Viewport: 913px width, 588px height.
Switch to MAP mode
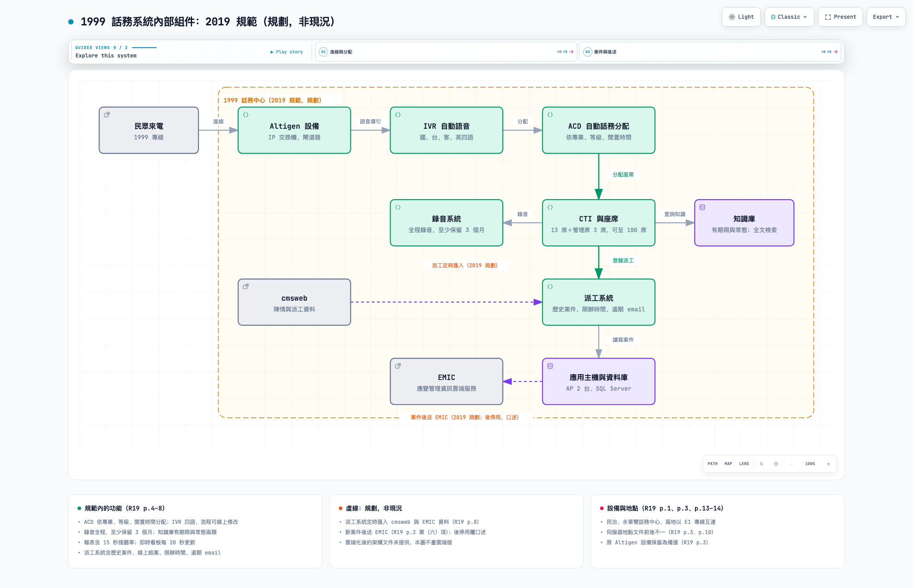(x=728, y=464)
